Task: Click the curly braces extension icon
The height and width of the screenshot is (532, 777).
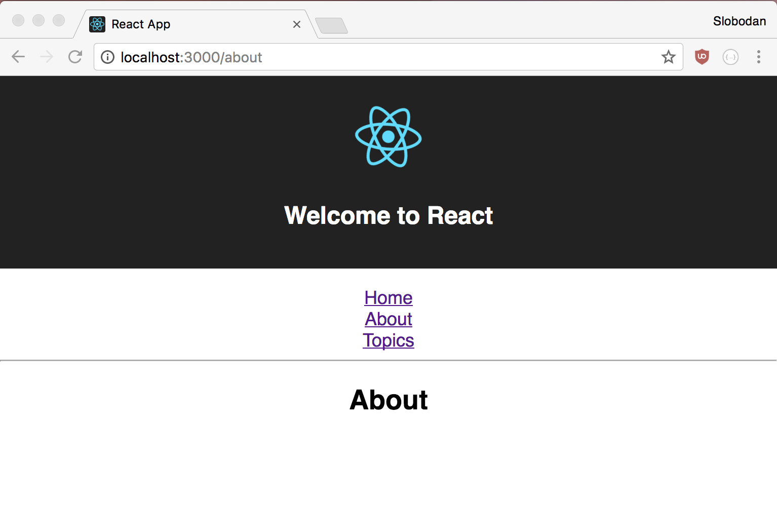Action: point(730,57)
